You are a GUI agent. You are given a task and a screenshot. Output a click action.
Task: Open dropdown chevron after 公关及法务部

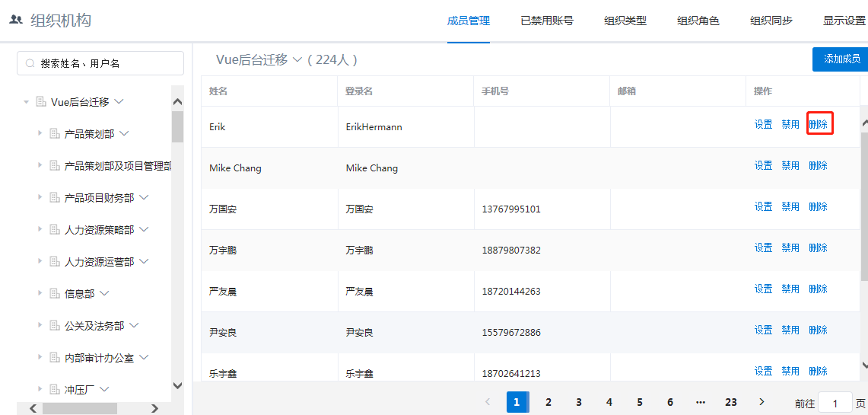coord(134,325)
